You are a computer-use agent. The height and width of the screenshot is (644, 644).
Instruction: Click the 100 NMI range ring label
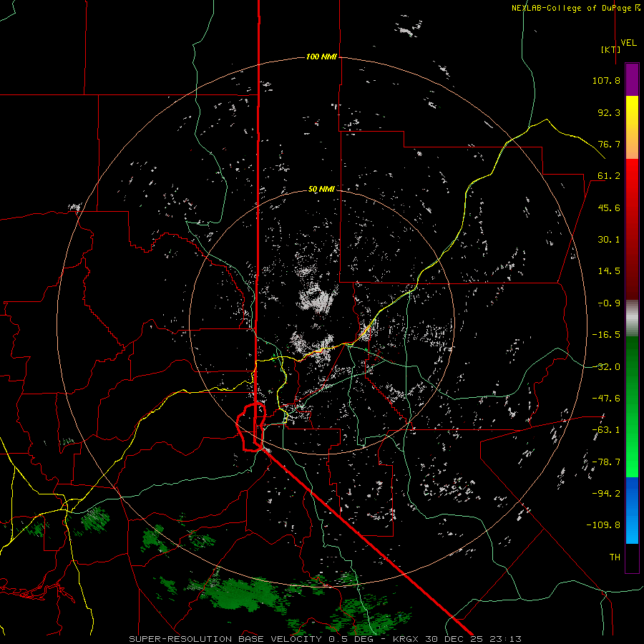(x=321, y=57)
